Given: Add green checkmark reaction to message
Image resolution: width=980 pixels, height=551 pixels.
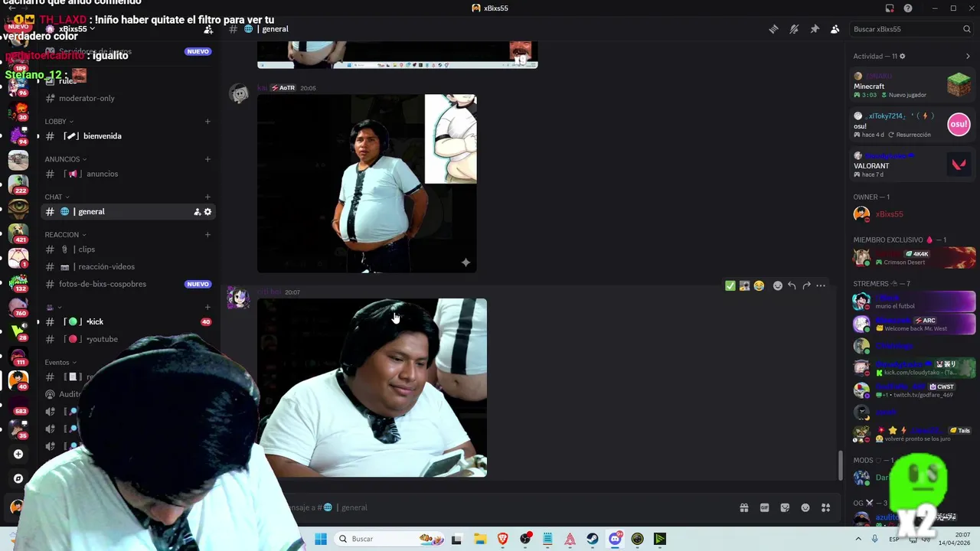Looking at the screenshot, I should 730,286.
